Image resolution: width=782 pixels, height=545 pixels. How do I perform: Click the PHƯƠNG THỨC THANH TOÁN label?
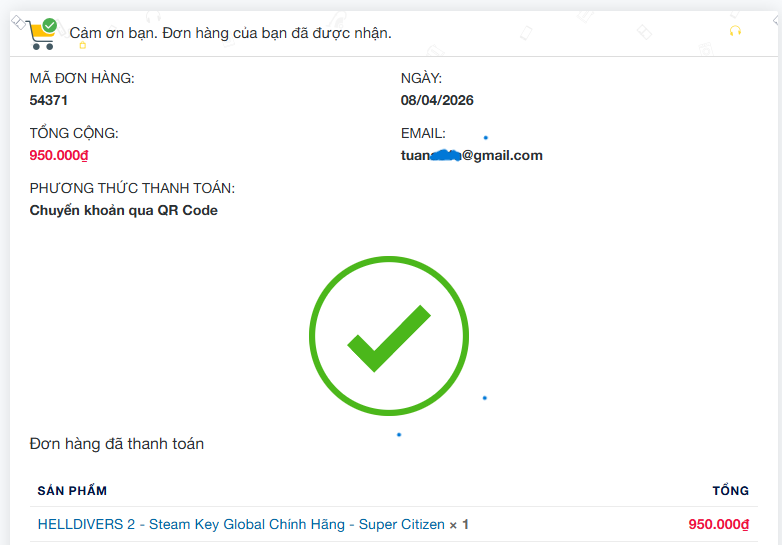coord(132,188)
